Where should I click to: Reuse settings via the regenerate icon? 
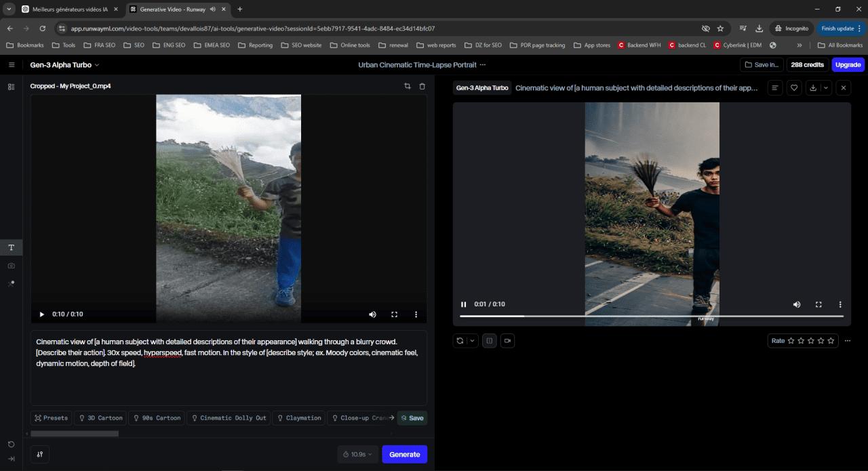click(460, 341)
